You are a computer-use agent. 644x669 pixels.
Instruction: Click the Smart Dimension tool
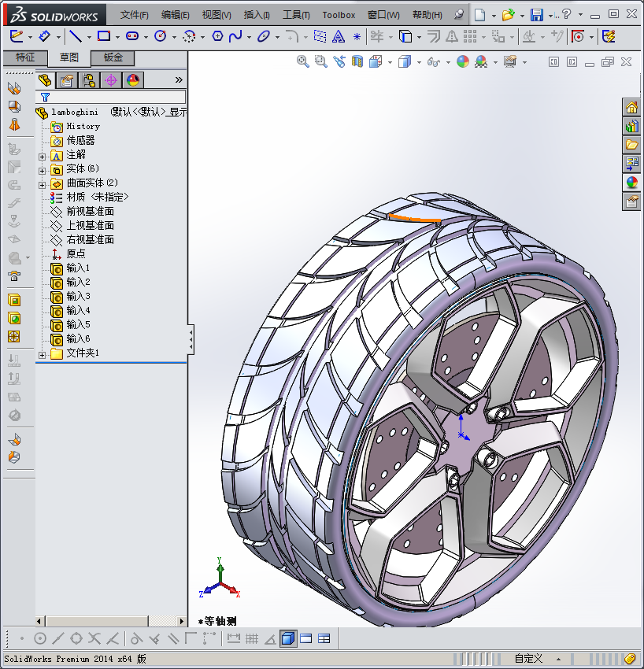pyautogui.click(x=44, y=36)
